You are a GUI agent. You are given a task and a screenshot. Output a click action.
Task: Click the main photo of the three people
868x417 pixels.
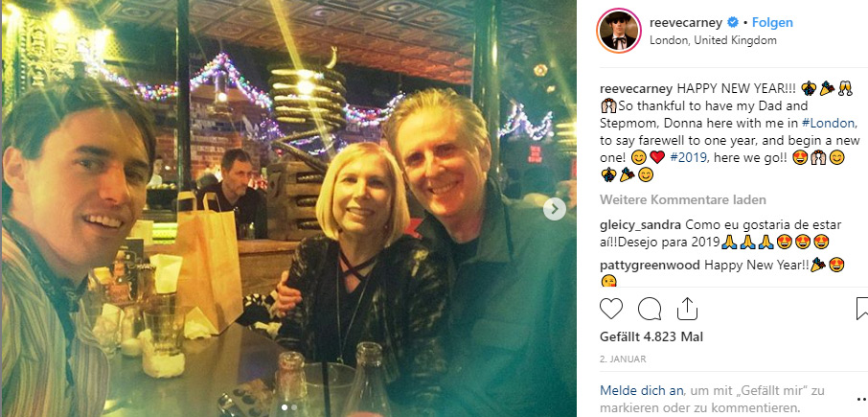(288, 208)
